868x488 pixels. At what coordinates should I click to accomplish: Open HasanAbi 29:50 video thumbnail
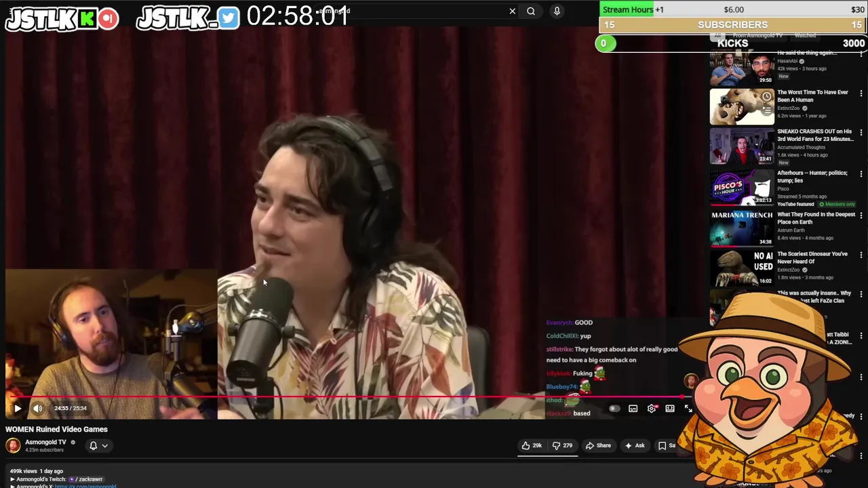(742, 68)
